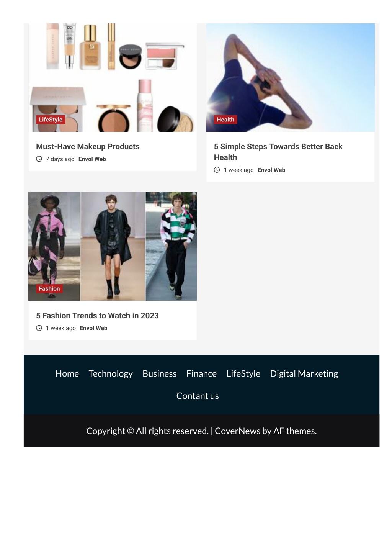The height and width of the screenshot is (555, 392).
Task: Open the Contant us footer link
Action: pos(198,396)
